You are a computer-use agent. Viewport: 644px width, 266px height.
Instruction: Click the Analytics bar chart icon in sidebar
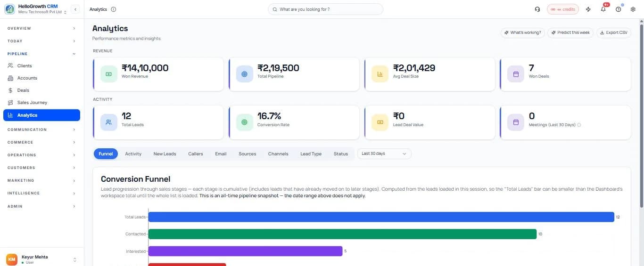tap(10, 115)
